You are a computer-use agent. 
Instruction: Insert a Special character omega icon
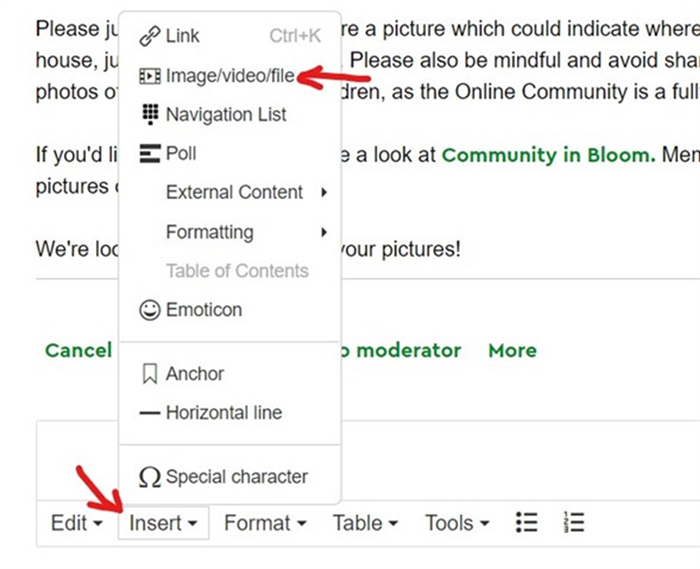(x=150, y=478)
